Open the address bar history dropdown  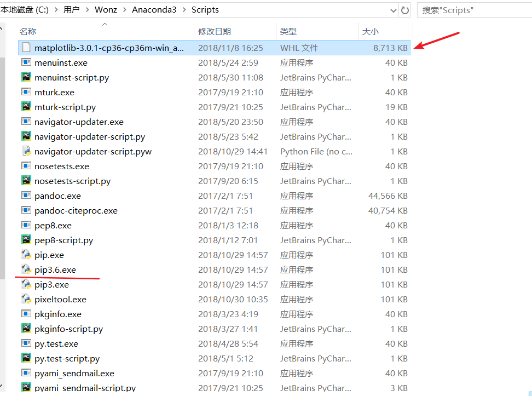click(393, 10)
